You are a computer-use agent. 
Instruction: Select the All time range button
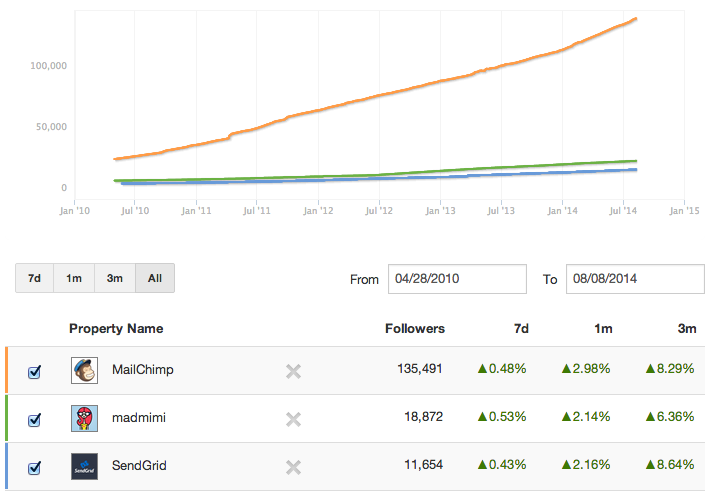[x=155, y=278]
